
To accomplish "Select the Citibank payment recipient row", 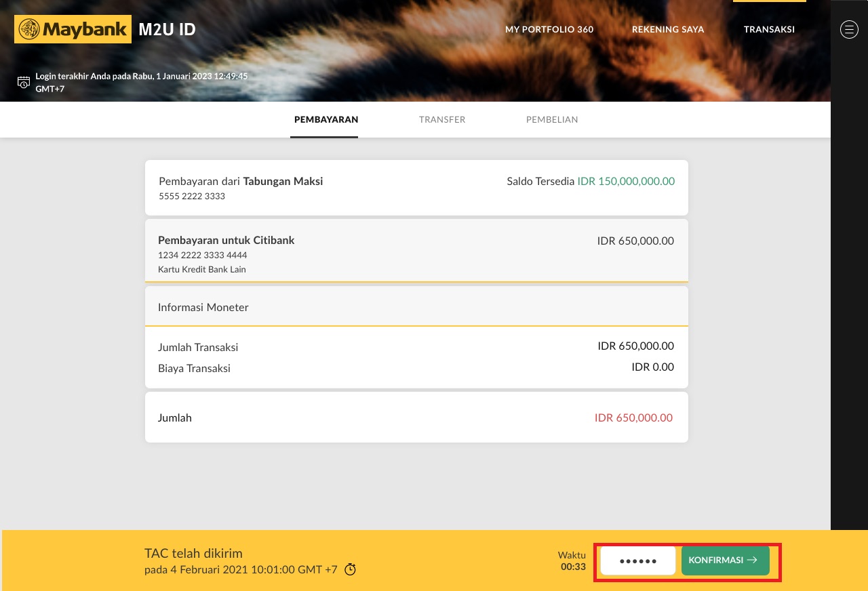I will [416, 249].
